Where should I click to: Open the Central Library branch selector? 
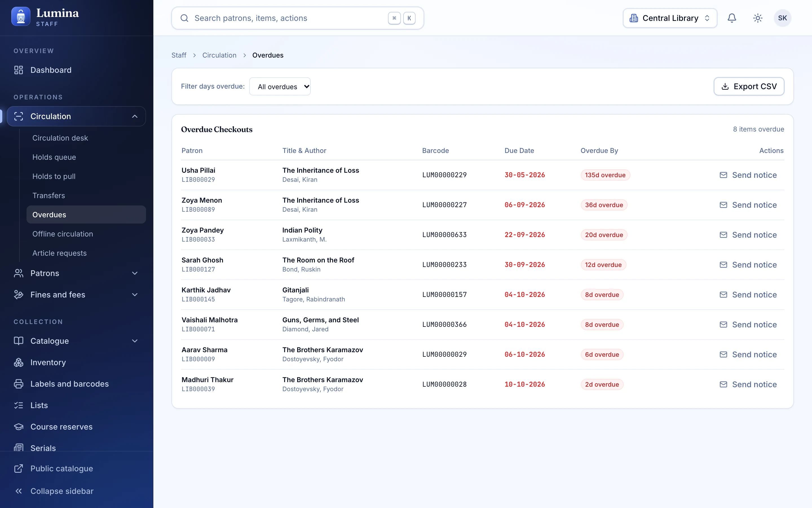tap(670, 18)
